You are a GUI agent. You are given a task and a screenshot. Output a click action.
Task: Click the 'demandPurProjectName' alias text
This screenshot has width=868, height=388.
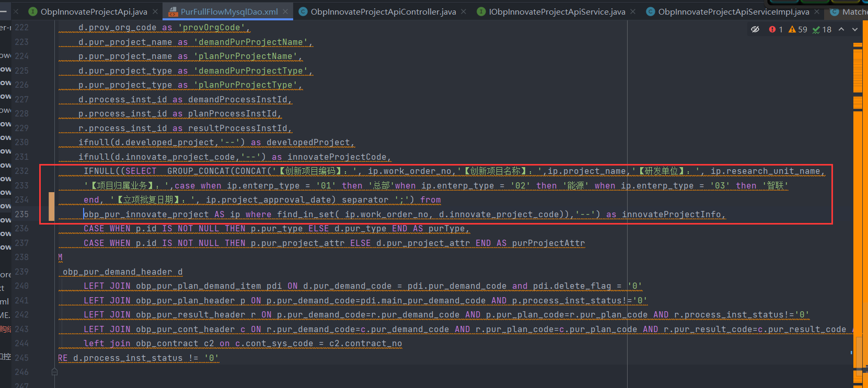(251, 42)
